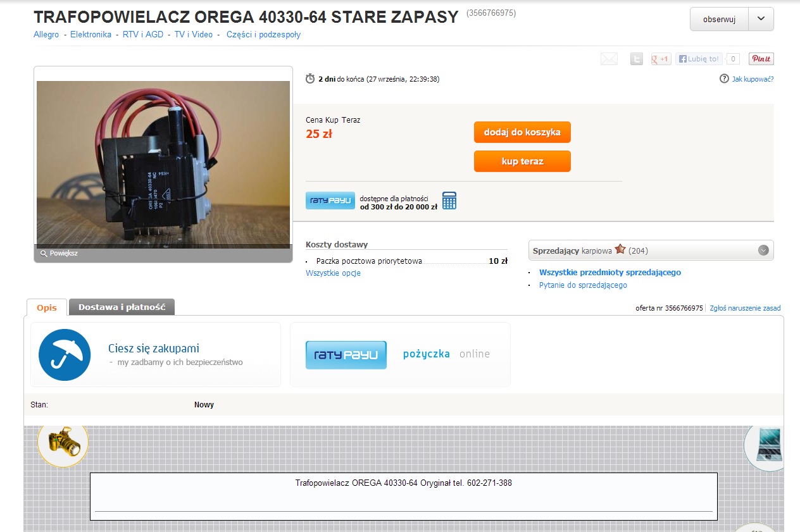Open the Wszystkie opcje delivery link
800x532 pixels.
coord(333,273)
